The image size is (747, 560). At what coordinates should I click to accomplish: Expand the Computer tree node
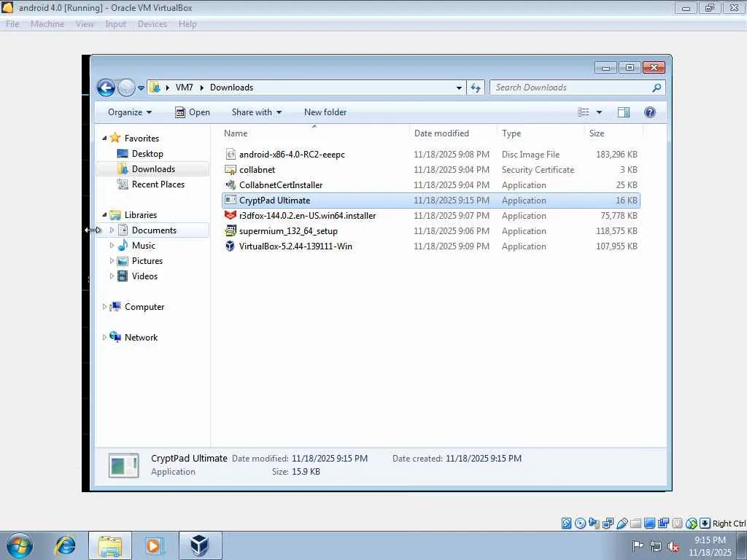pos(104,307)
